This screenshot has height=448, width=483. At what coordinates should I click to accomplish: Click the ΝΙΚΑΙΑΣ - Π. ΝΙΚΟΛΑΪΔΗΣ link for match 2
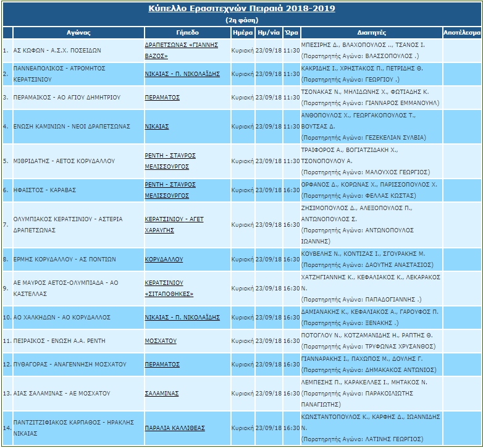tap(182, 74)
